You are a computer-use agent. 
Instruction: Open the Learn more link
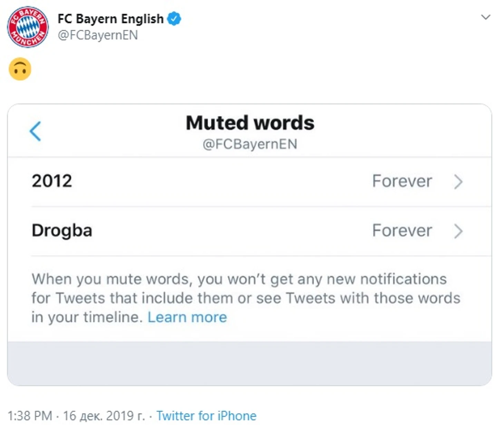tap(187, 317)
